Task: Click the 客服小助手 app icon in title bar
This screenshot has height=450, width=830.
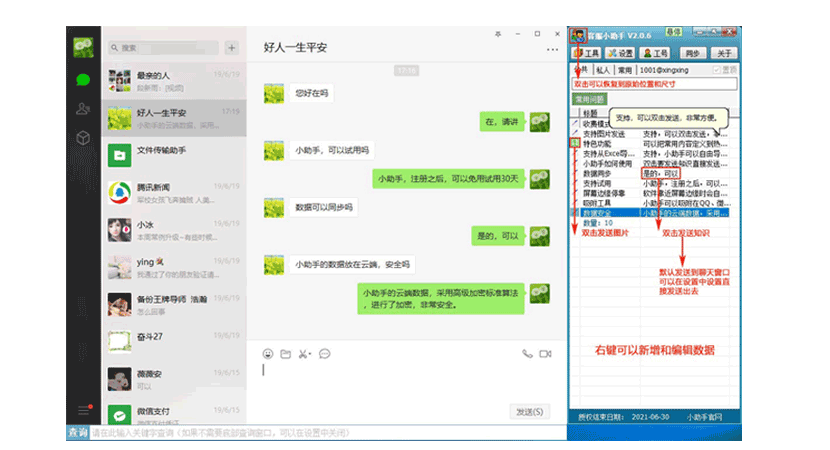Action: click(x=578, y=35)
